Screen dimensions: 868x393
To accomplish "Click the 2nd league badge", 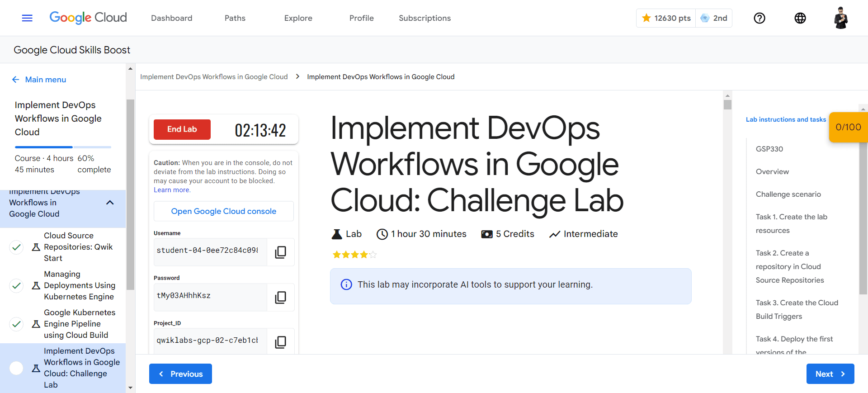I will click(714, 18).
